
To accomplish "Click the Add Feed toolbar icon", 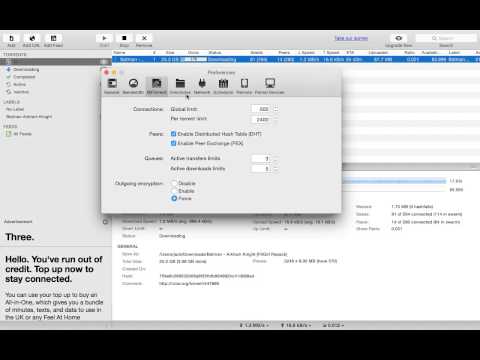I will (53, 38).
